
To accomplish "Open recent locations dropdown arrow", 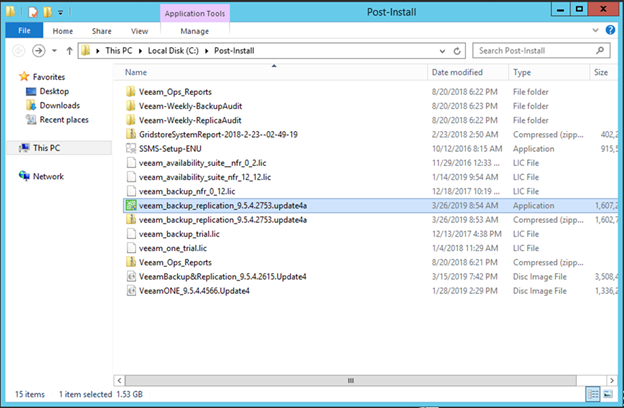I will (55, 51).
